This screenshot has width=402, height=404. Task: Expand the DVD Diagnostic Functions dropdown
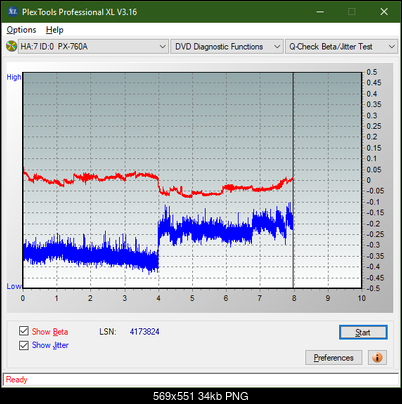click(x=227, y=47)
